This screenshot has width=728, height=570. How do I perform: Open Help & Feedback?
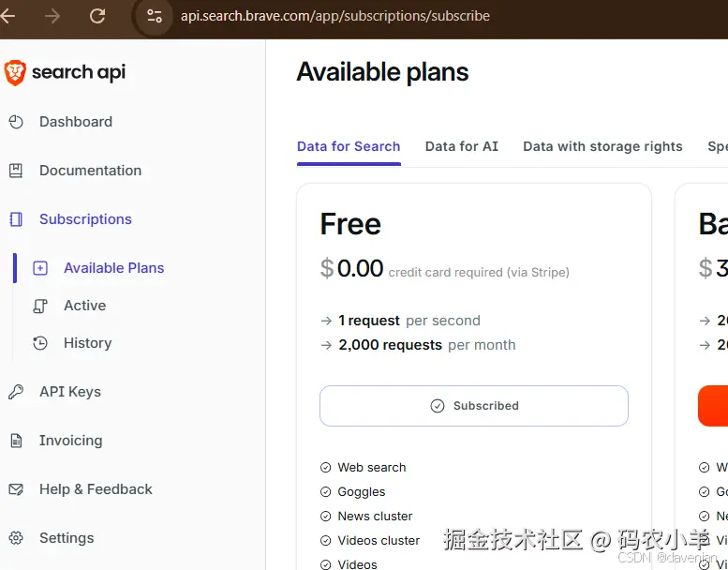(96, 489)
